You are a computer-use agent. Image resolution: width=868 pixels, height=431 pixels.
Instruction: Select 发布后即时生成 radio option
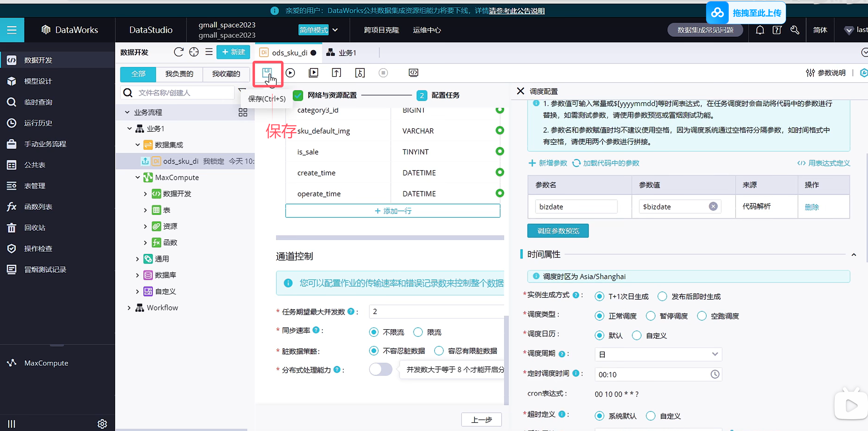point(662,296)
